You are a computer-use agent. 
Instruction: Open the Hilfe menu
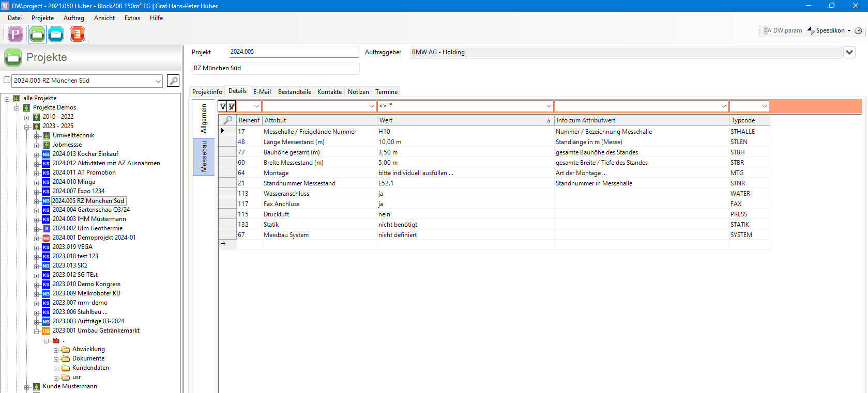(x=156, y=18)
